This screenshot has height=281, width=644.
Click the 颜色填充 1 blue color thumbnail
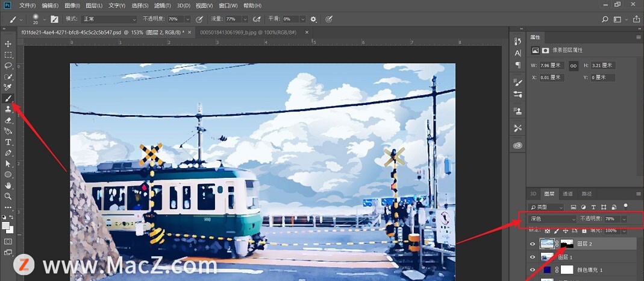point(547,270)
